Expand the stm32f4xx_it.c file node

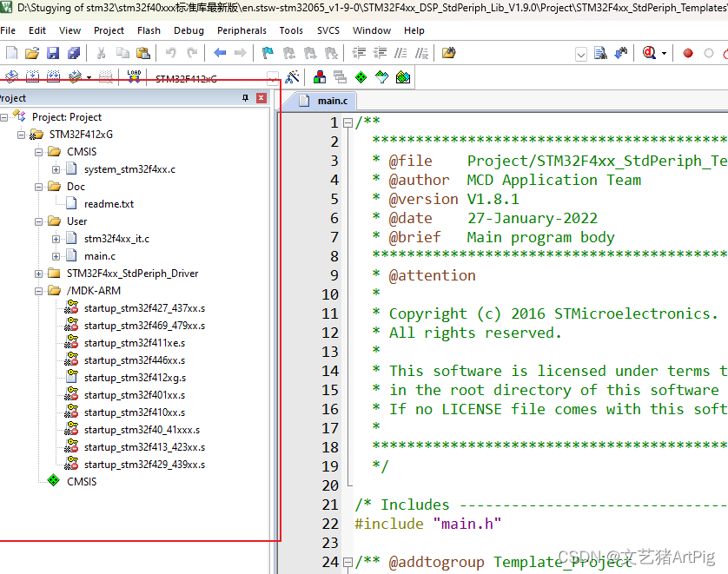[x=56, y=240]
